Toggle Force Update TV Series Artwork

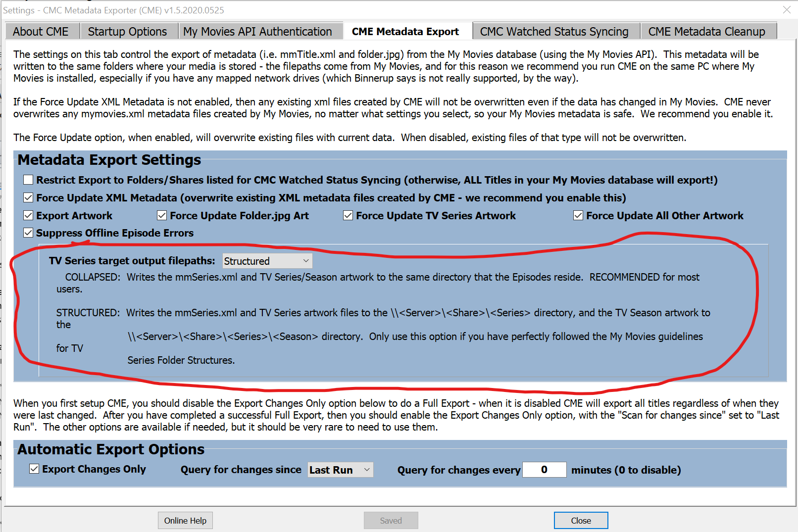pyautogui.click(x=348, y=215)
